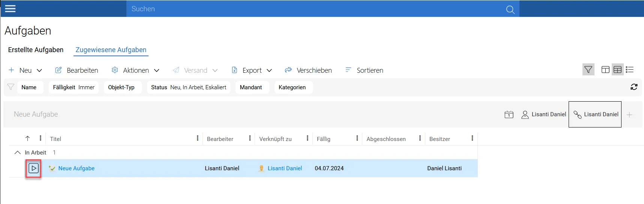Toggle the filter funnel button
The width and height of the screenshot is (644, 204).
click(588, 69)
